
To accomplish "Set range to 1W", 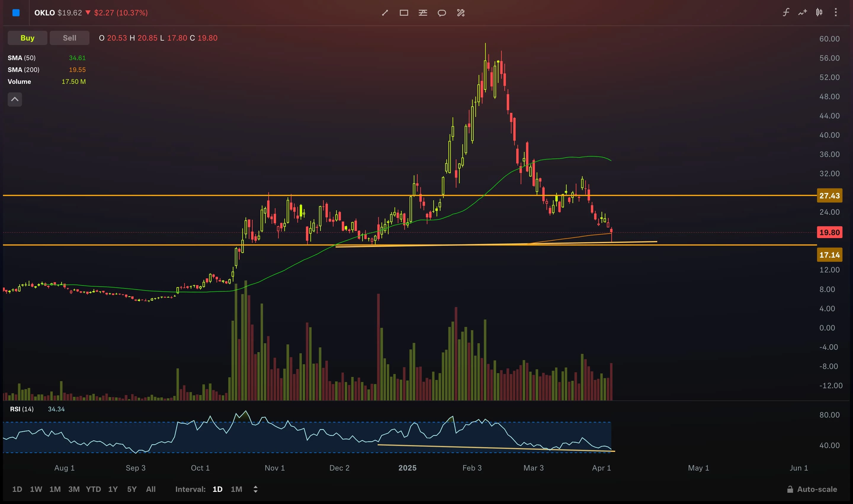I will point(36,489).
